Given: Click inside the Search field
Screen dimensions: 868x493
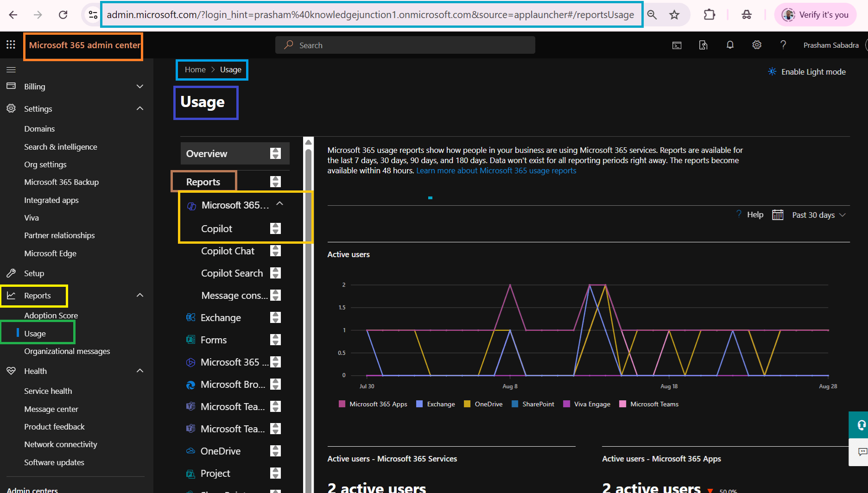Looking at the screenshot, I should pyautogui.click(x=405, y=44).
